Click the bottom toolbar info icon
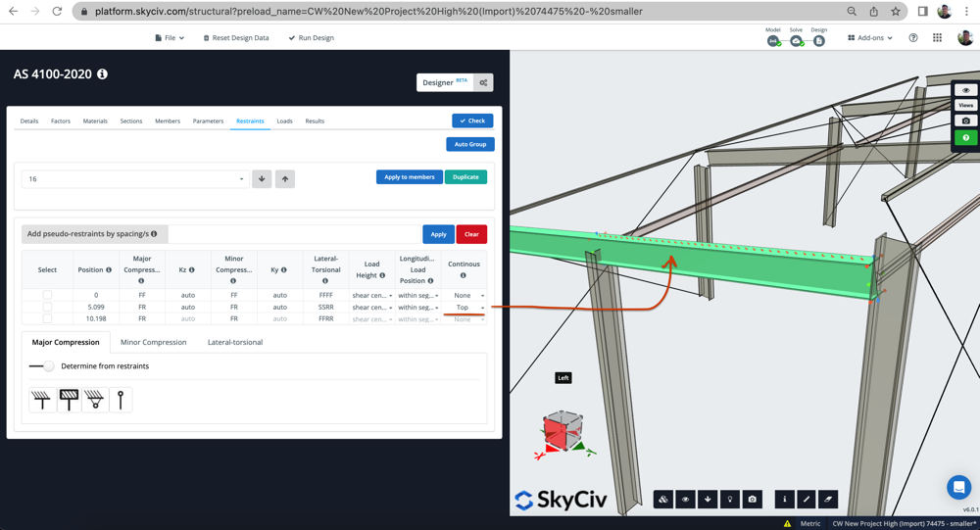980x530 pixels. click(784, 499)
